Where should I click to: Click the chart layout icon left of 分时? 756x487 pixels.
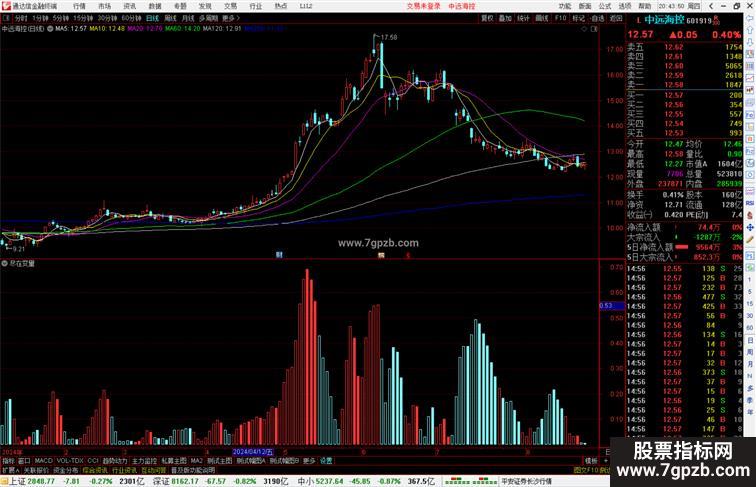6,18
